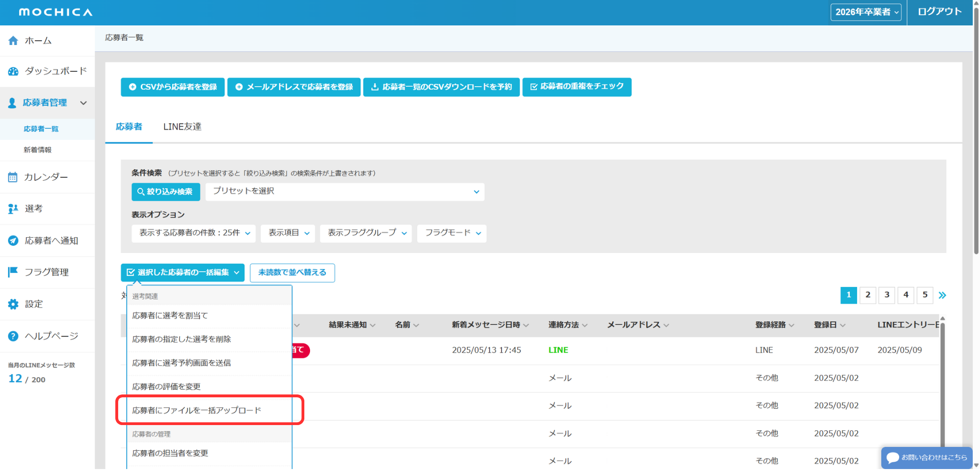Viewport: 980px width, 470px height.
Task: Select 応募者にファイルを一括アップロード menu item
Action: point(197,410)
